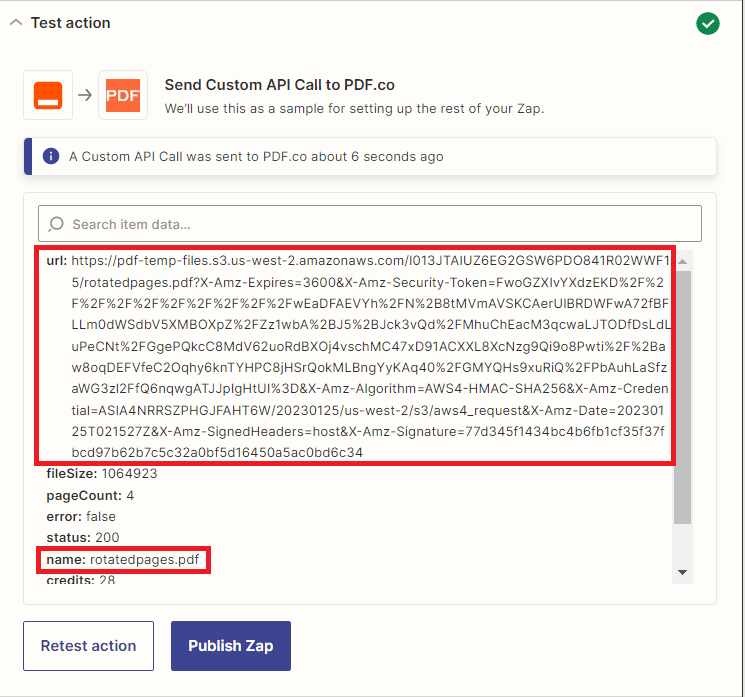
Task: Click the orange trigger app icon
Action: tap(48, 95)
